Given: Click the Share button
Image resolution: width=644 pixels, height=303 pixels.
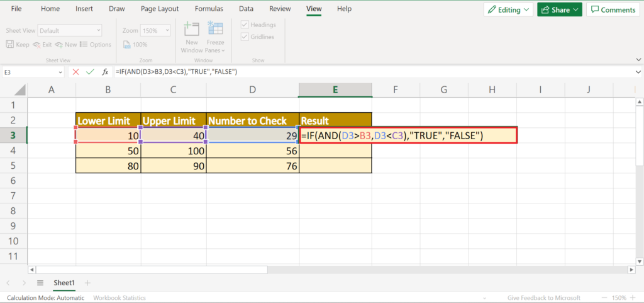Looking at the screenshot, I should [559, 9].
